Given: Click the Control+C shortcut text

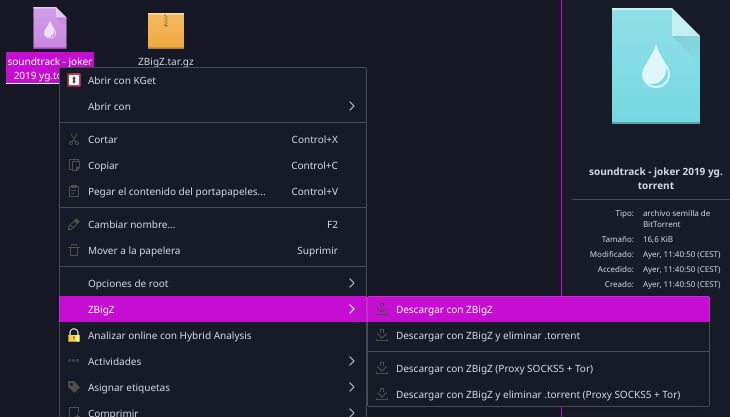Looking at the screenshot, I should click(x=314, y=165).
